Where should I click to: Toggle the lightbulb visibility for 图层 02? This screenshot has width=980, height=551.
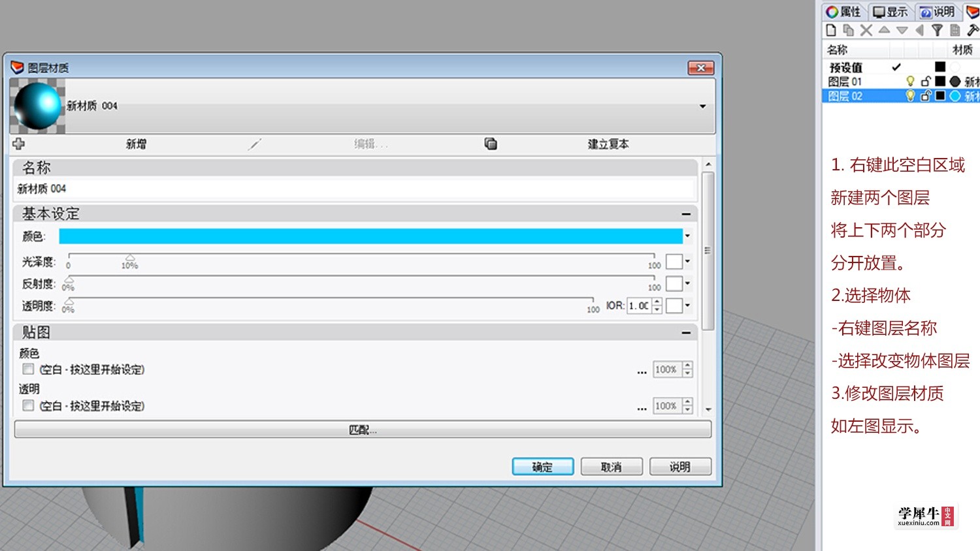(x=910, y=95)
